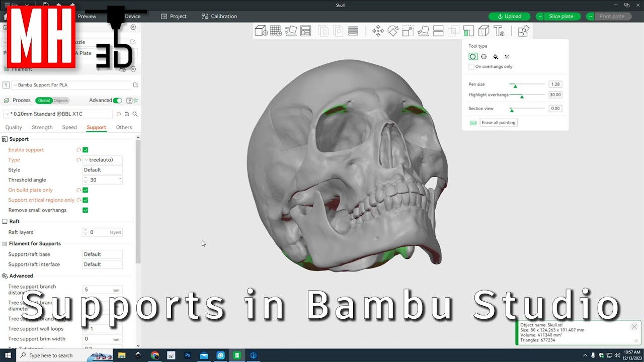The width and height of the screenshot is (644, 362).
Task: Open the support Type tree(auto) dropdown
Action: point(102,160)
